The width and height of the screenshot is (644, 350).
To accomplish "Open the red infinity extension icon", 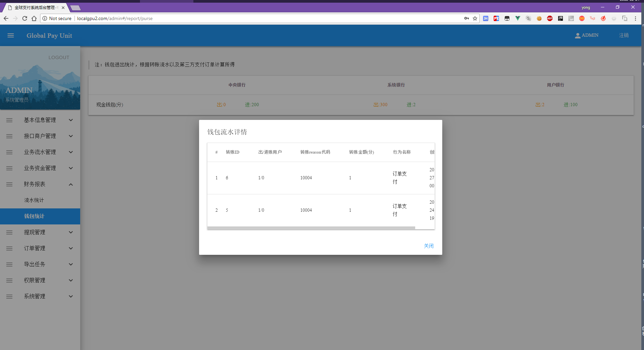I will [x=582, y=18].
